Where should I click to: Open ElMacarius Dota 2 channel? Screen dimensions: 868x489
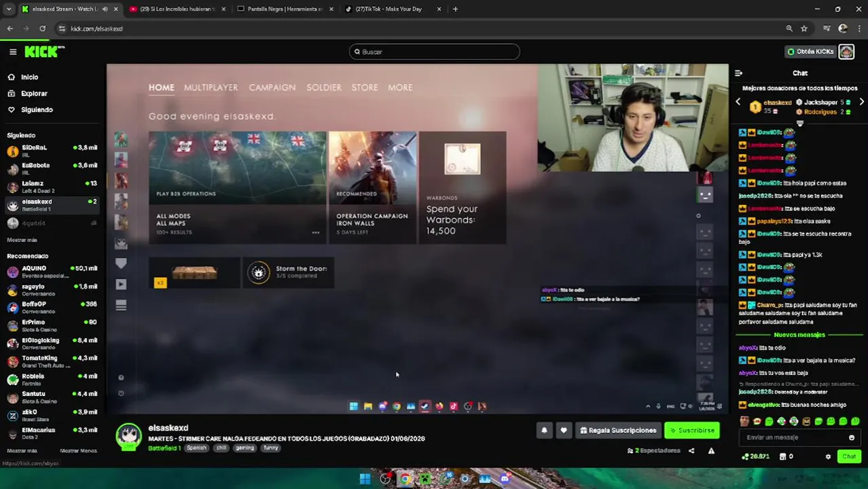(52, 433)
